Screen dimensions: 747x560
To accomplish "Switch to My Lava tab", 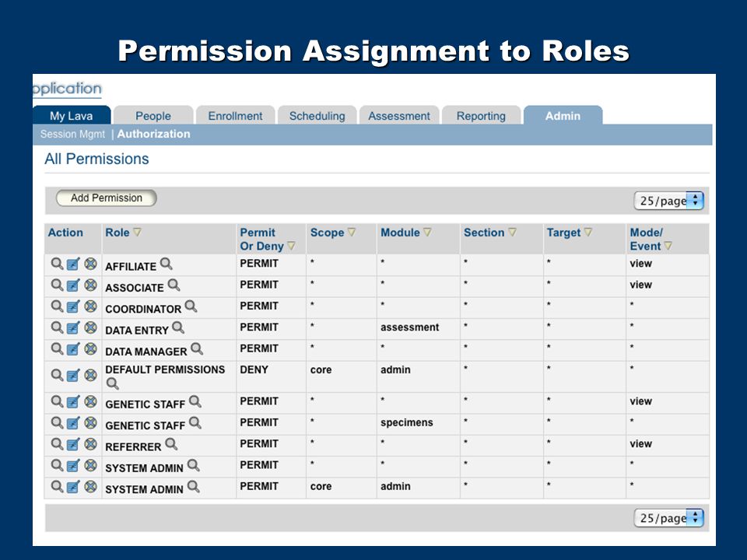I will point(72,116).
